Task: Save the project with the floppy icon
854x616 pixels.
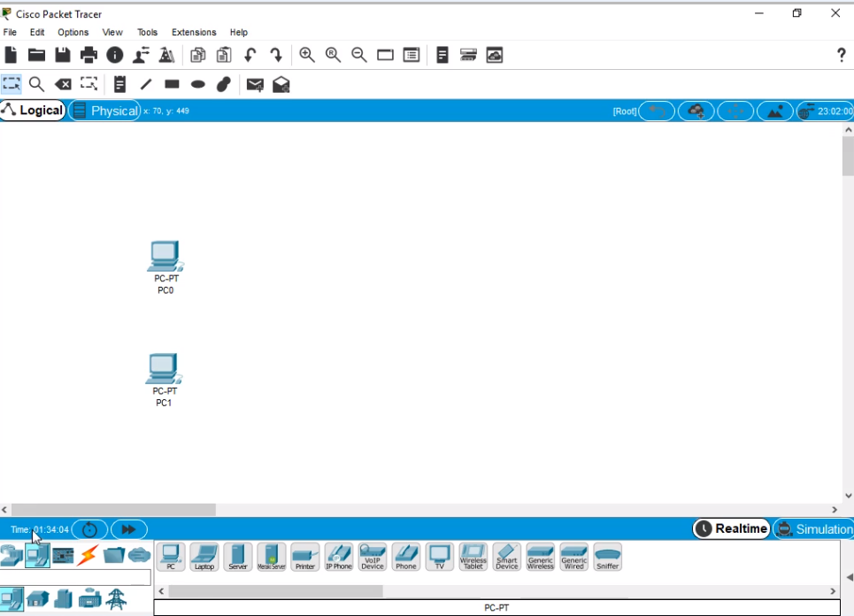Action: (63, 55)
